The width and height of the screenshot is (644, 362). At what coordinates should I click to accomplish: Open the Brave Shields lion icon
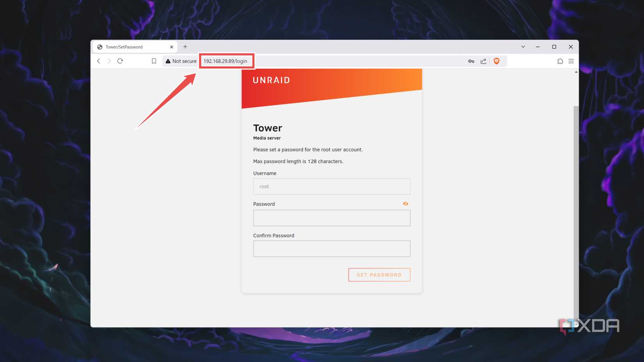496,61
